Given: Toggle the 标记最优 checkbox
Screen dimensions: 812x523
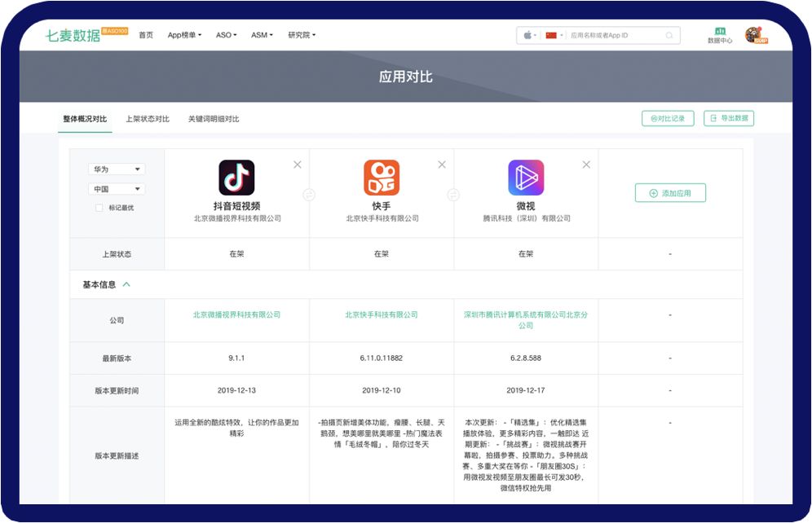Looking at the screenshot, I should pos(99,208).
